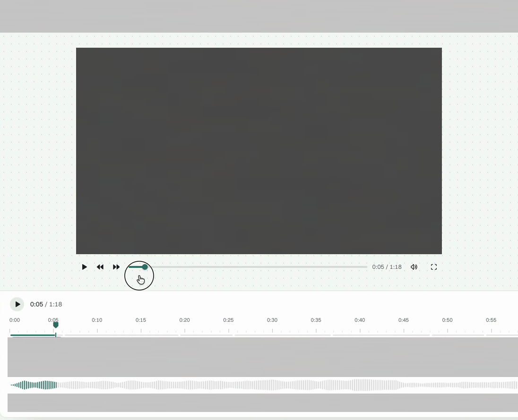Click the 0:50 label on timeline ruler

447,320
